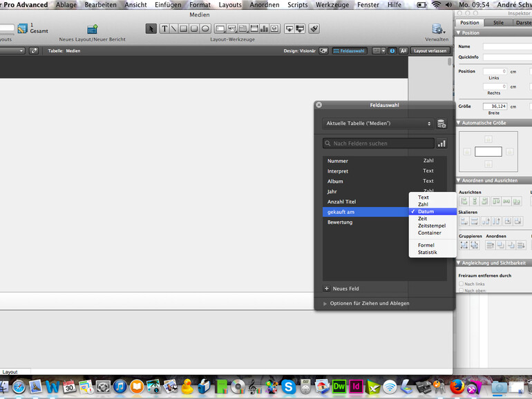This screenshot has width=532, height=399.
Task: Click the layout setup pencil icon
Action: click(x=34, y=51)
